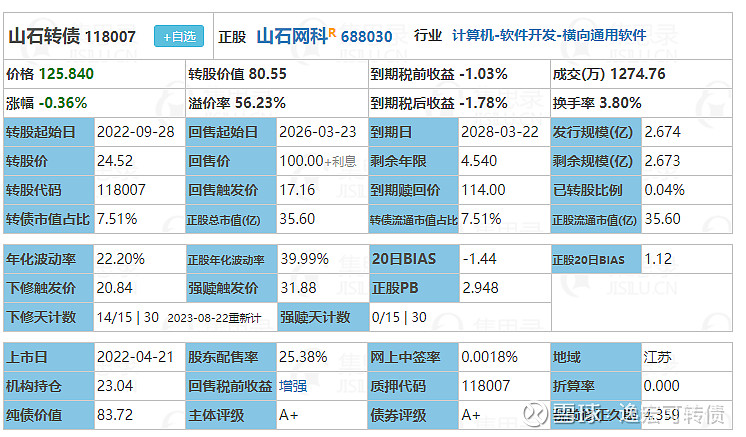Click the 强赎触发价 value 31.88
The image size is (746, 437).
pos(298,288)
